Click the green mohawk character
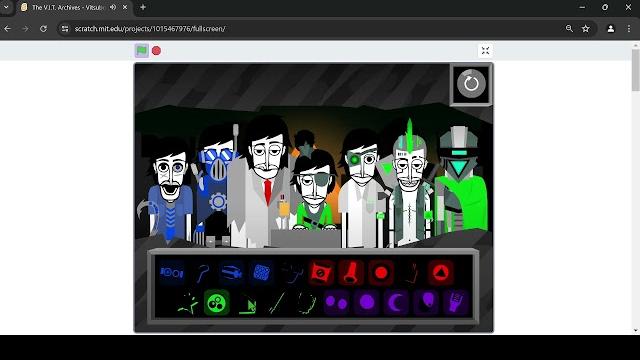This screenshot has width=640, height=360. (410, 184)
